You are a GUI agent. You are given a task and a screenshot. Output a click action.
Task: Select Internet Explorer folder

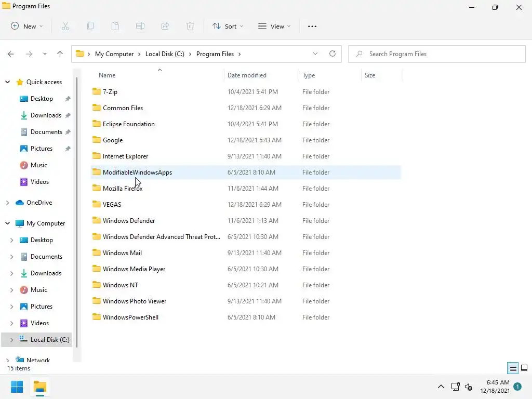click(126, 156)
